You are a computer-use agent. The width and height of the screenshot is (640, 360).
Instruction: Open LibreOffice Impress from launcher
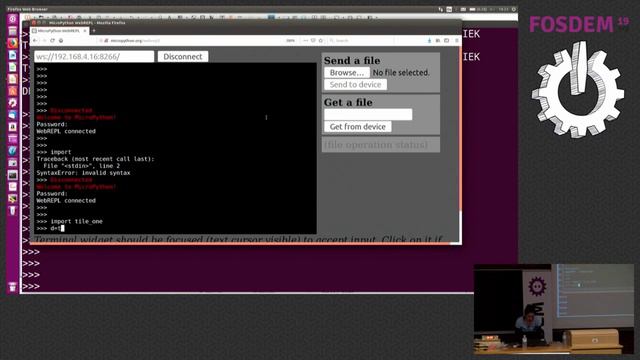[13, 79]
